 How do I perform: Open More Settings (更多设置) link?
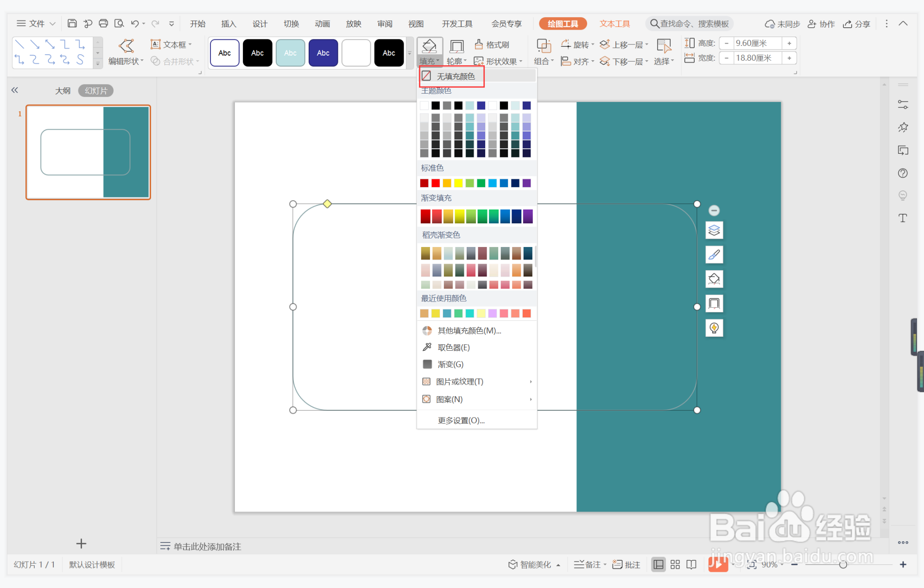(x=461, y=421)
